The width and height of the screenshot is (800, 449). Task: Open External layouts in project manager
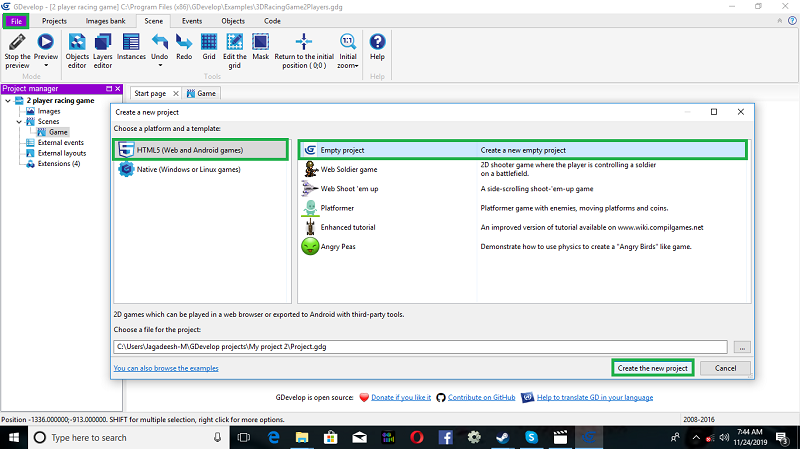pyautogui.click(x=62, y=153)
